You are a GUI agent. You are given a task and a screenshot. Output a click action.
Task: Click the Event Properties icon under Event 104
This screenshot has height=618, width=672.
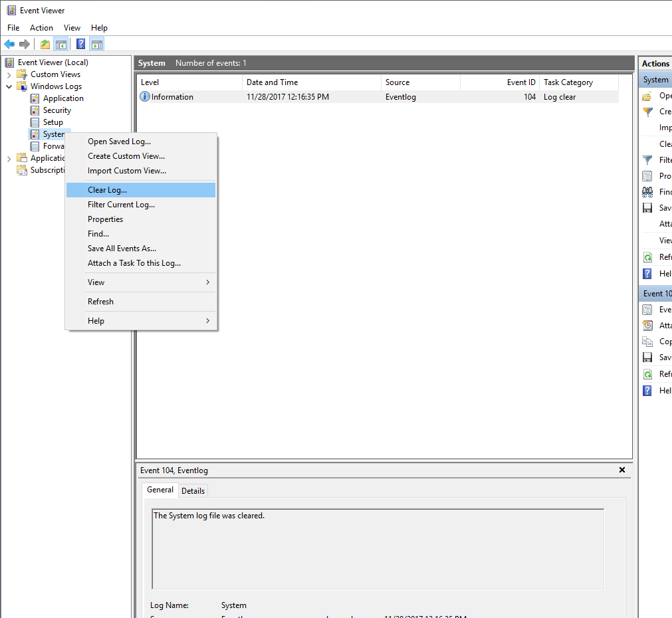pyautogui.click(x=647, y=310)
